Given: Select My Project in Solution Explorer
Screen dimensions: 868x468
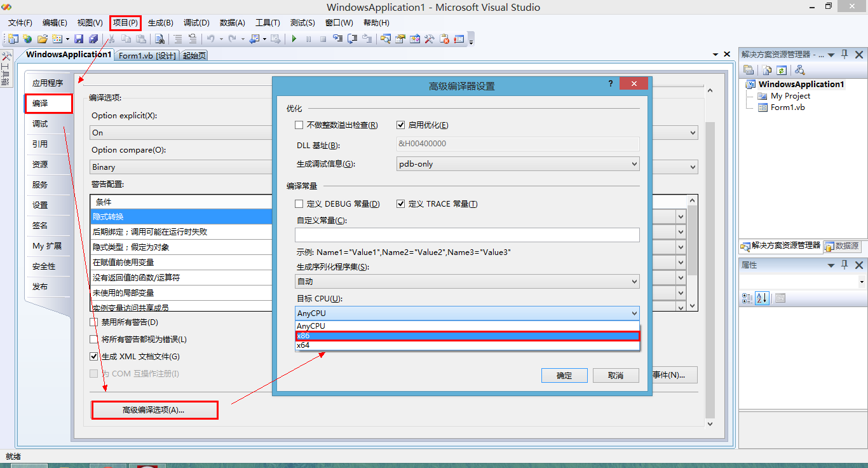Looking at the screenshot, I should click(x=790, y=96).
